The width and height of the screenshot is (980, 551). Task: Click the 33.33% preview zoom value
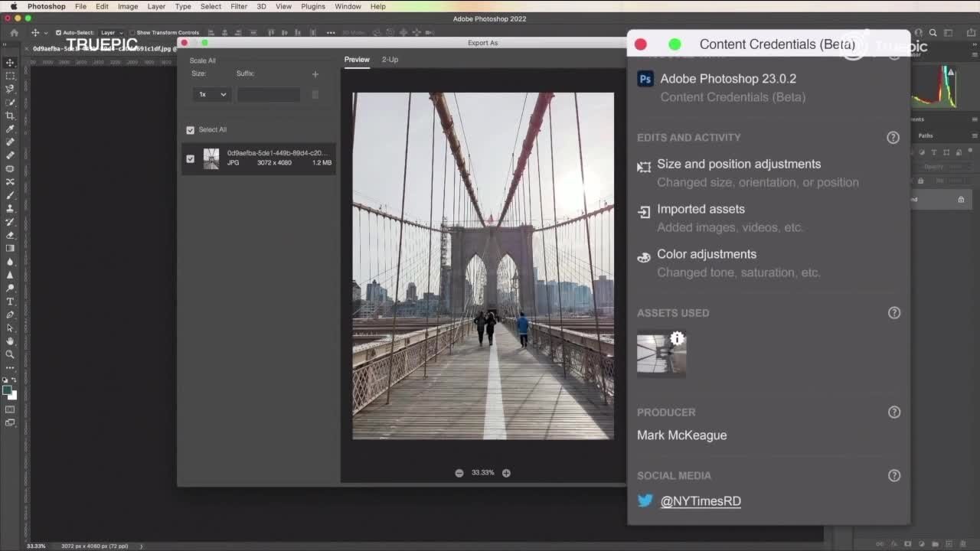[483, 473]
